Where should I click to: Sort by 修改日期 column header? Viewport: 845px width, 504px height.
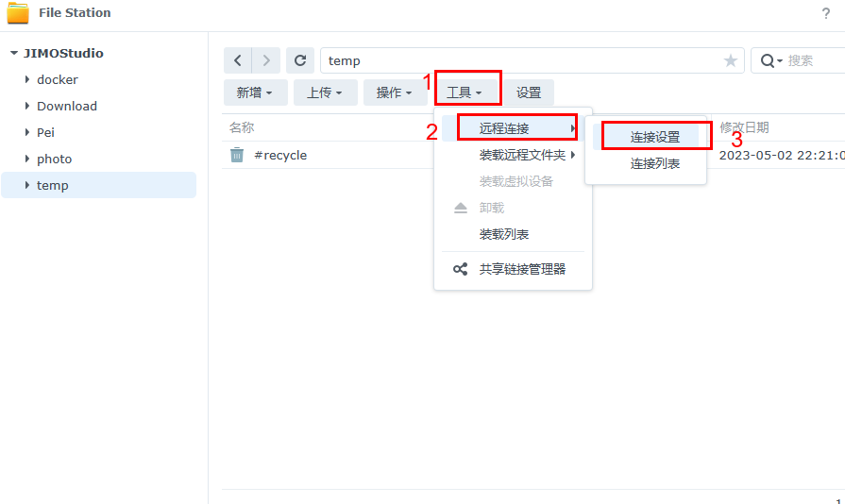point(744,127)
